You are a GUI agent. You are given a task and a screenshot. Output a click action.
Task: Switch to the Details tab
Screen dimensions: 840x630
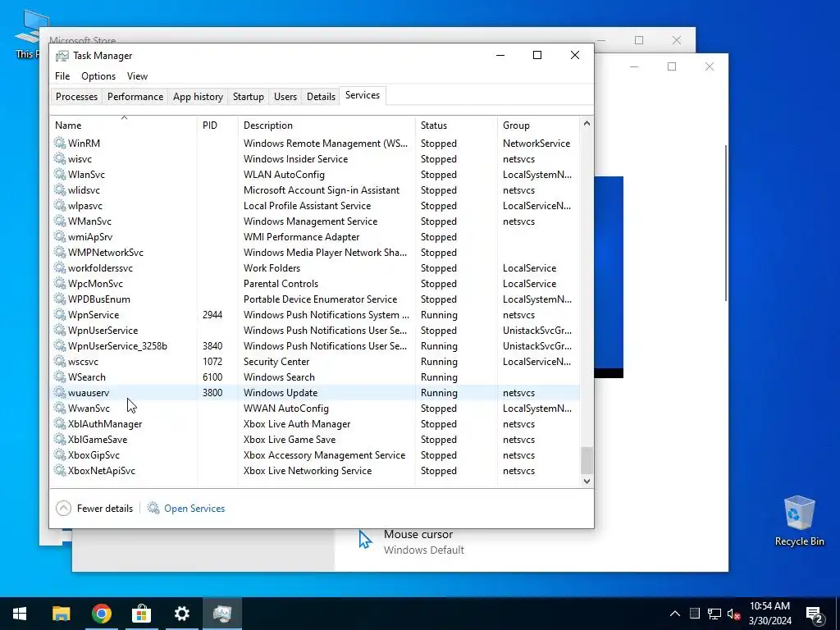(321, 97)
